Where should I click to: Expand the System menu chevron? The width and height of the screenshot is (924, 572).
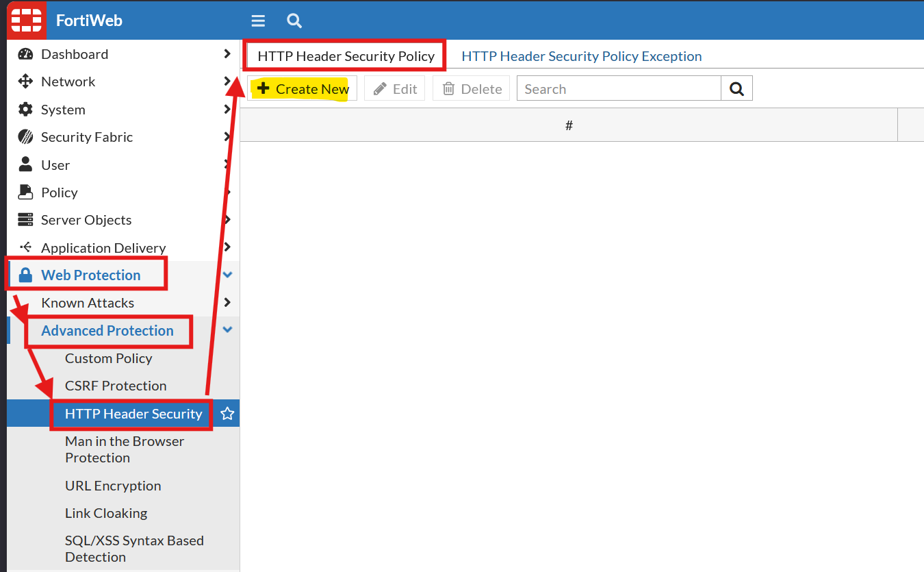[228, 110]
